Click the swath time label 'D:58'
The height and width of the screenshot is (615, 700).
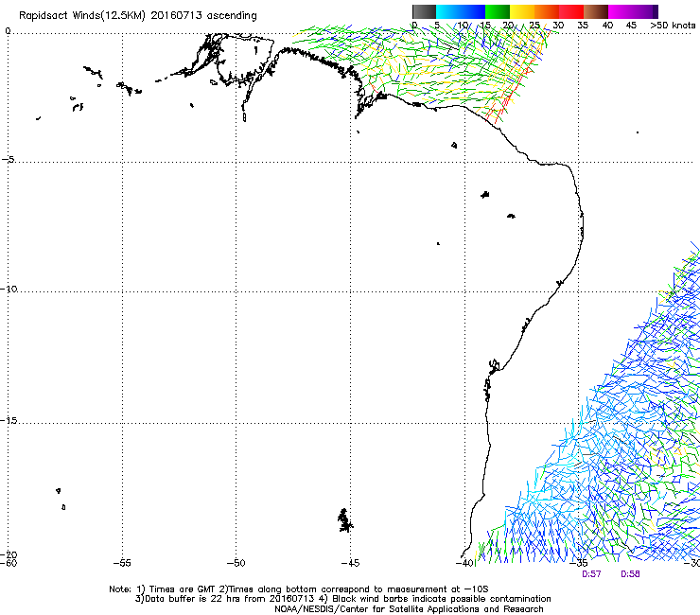pyautogui.click(x=630, y=574)
